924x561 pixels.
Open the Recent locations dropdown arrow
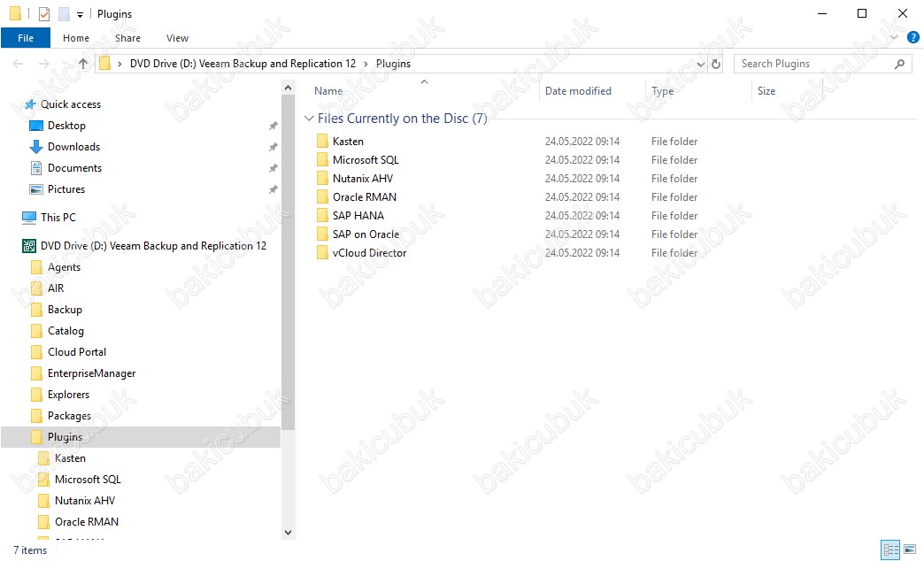pyautogui.click(x=64, y=64)
